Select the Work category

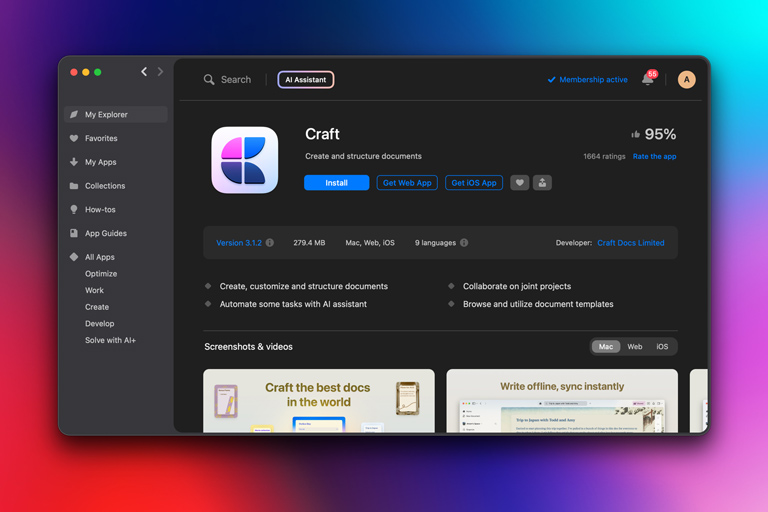(x=94, y=290)
